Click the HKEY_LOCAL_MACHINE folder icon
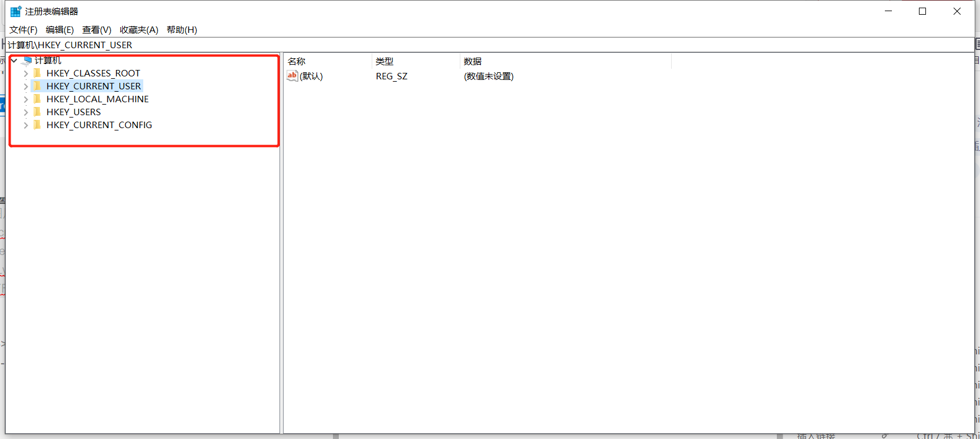 click(x=38, y=99)
